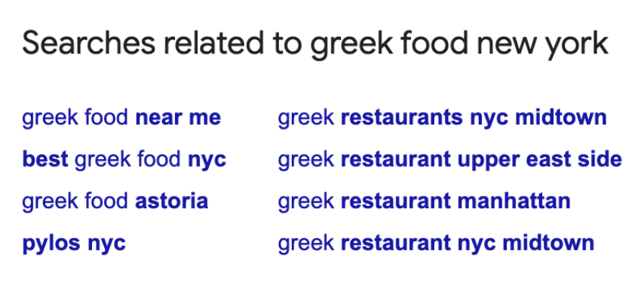Open the 'greek food near me' related search
Viewport: 644px width, 282px height.
click(121, 118)
